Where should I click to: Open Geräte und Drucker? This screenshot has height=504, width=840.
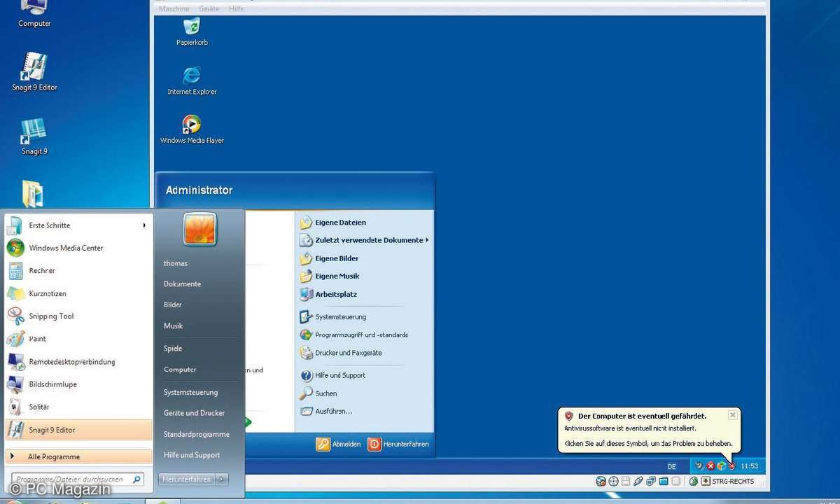coord(194,413)
